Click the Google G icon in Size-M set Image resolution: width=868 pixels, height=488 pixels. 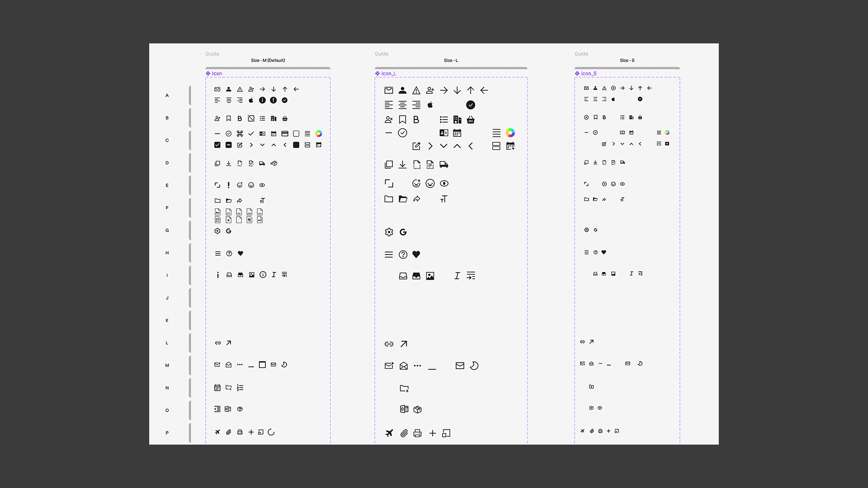click(229, 231)
